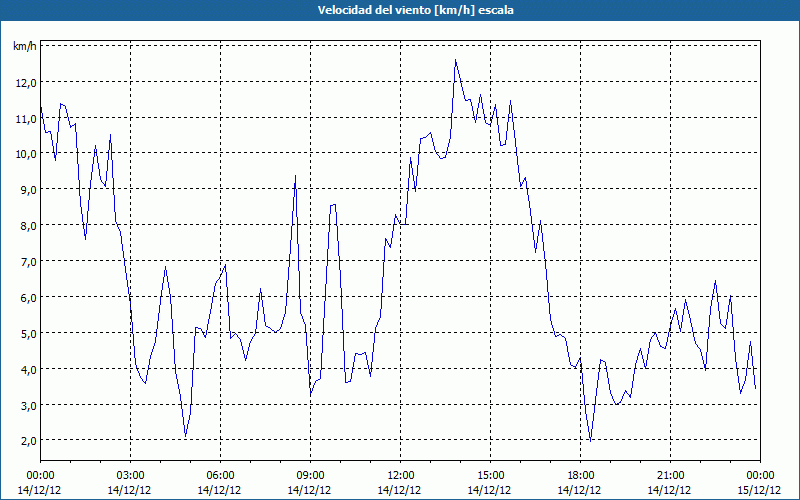800x500 pixels.
Task: Click the 12,0 y-axis label
Action: pyautogui.click(x=26, y=83)
